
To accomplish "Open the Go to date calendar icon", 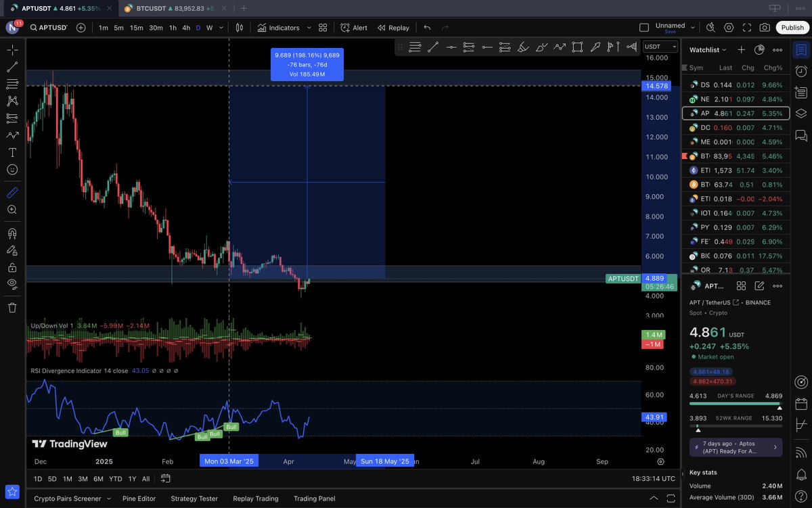I will click(165, 479).
